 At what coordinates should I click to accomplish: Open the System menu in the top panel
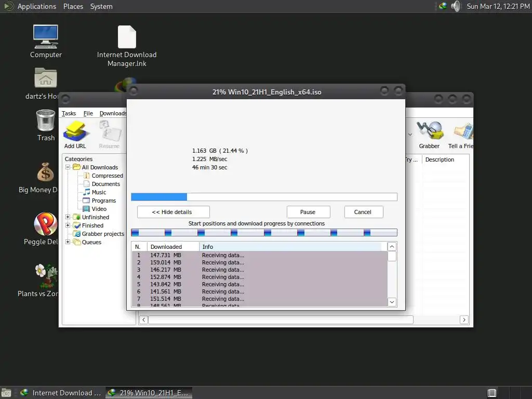point(101,6)
